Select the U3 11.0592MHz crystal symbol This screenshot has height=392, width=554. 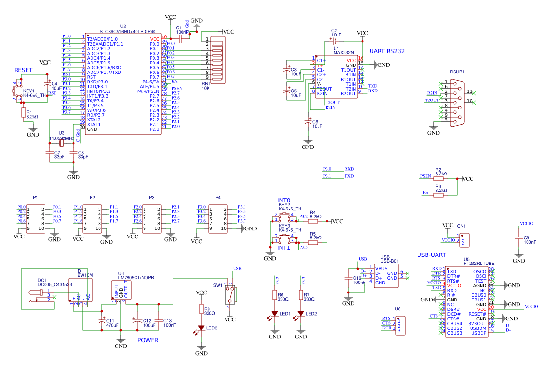(62, 143)
